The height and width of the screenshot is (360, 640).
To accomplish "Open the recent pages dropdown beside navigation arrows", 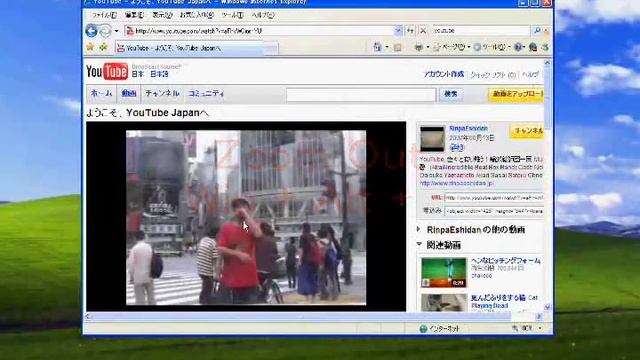I will [x=117, y=31].
